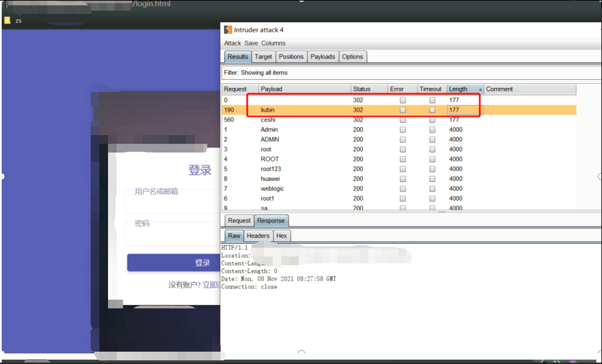Open the Attack menu
Image resolution: width=602 pixels, height=364 pixels.
(x=232, y=43)
